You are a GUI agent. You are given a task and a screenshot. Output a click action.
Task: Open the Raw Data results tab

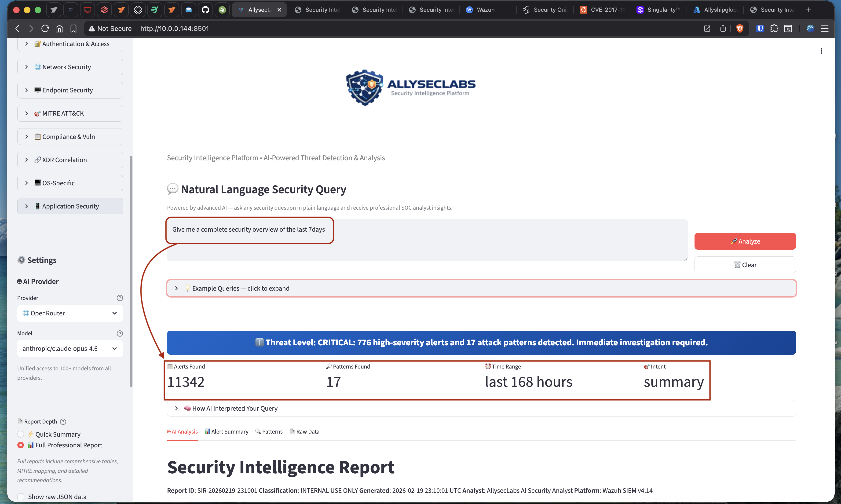304,431
